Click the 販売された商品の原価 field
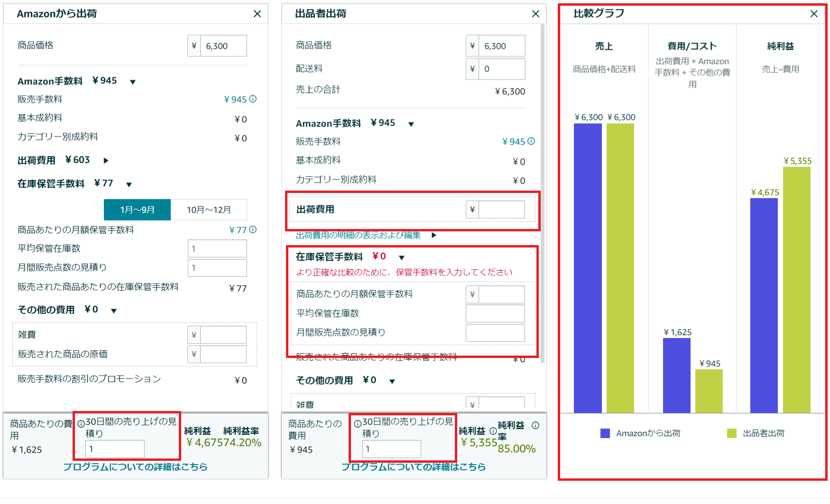The width and height of the screenshot is (830, 504). 223,354
